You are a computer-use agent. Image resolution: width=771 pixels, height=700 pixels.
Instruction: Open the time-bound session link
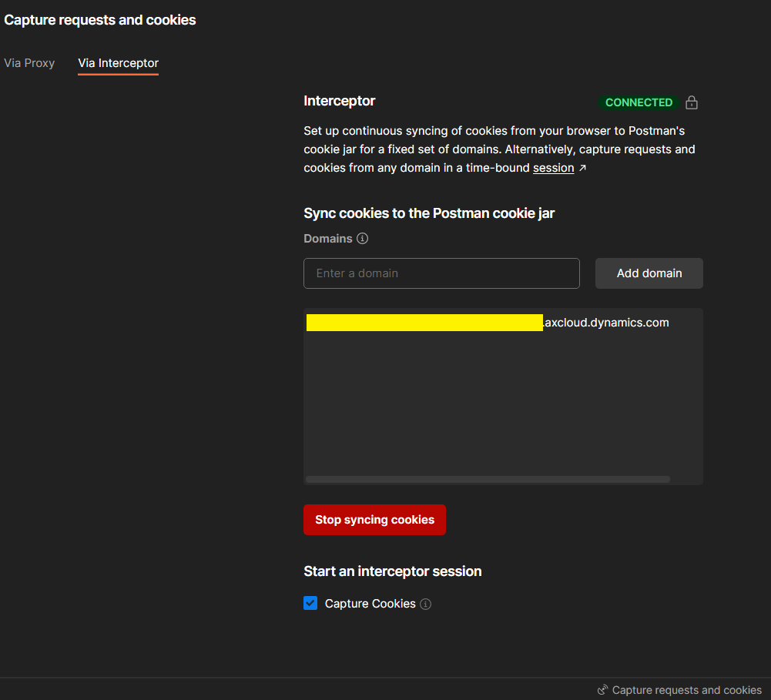pos(553,168)
